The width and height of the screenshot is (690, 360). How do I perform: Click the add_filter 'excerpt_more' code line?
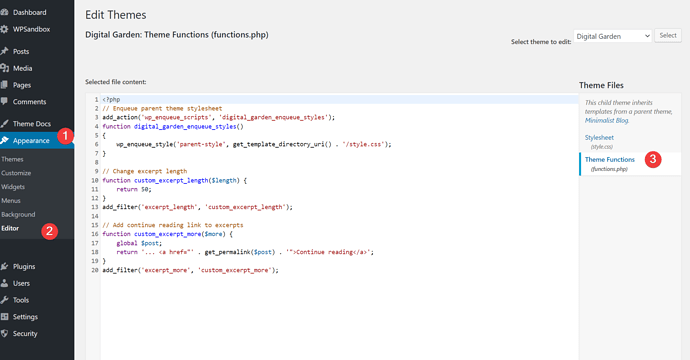coord(190,270)
